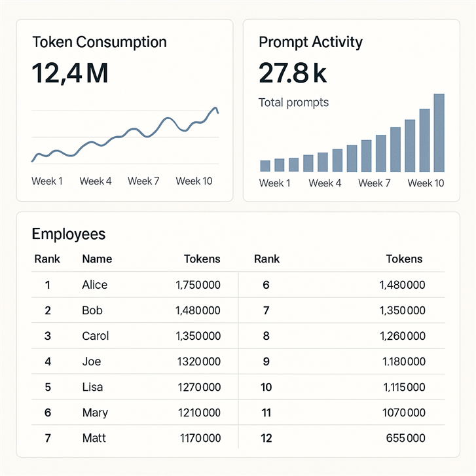Image resolution: width=476 pixels, height=476 pixels.
Task: Choose Lisa from the employee list
Action: point(92,387)
